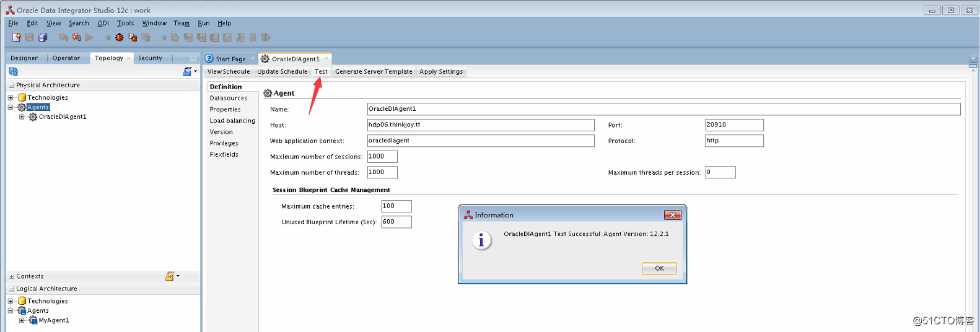
Task: Click the greyed-out bug icon next to debug tools
Action: [x=146, y=37]
